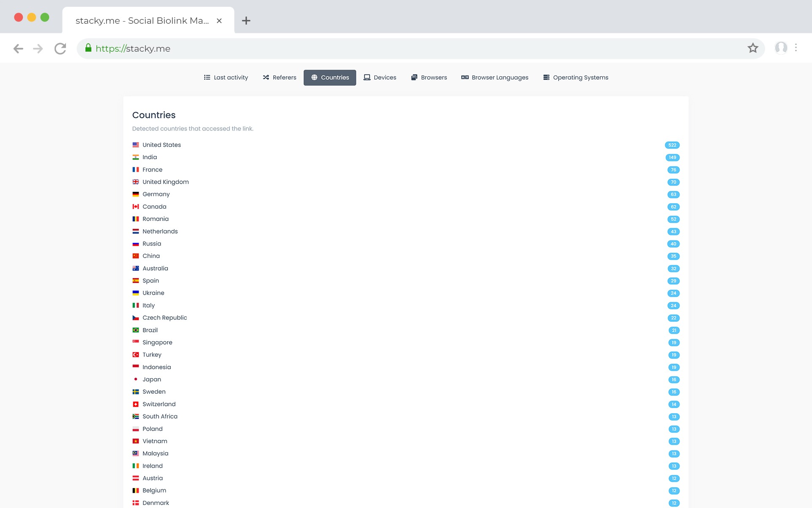Open the user profile avatar
812x508 pixels.
(781, 48)
